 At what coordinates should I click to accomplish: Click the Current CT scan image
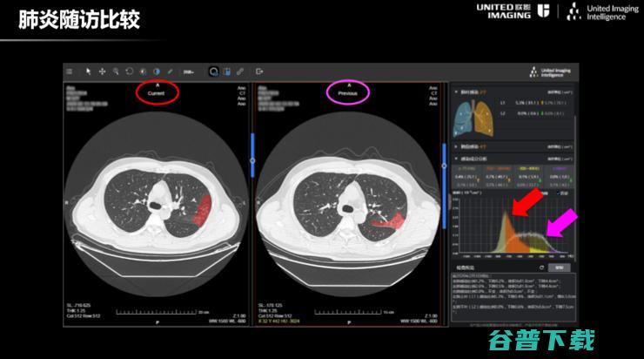[x=156, y=205]
